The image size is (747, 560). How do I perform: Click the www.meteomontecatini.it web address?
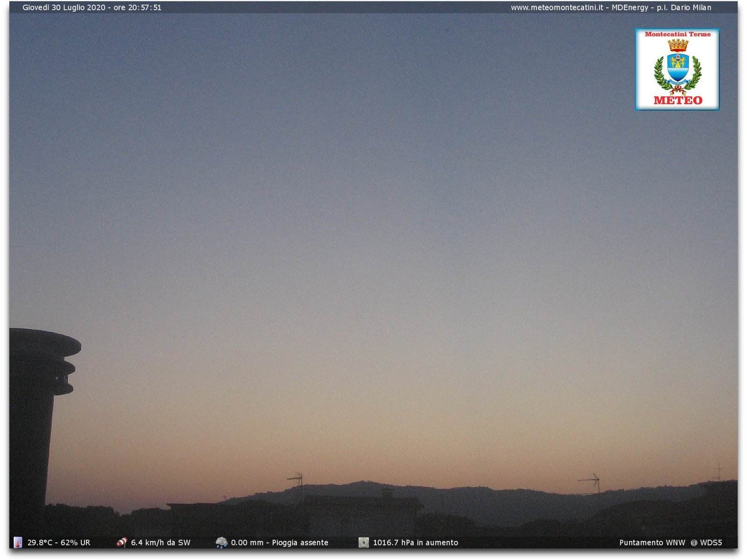pos(557,7)
